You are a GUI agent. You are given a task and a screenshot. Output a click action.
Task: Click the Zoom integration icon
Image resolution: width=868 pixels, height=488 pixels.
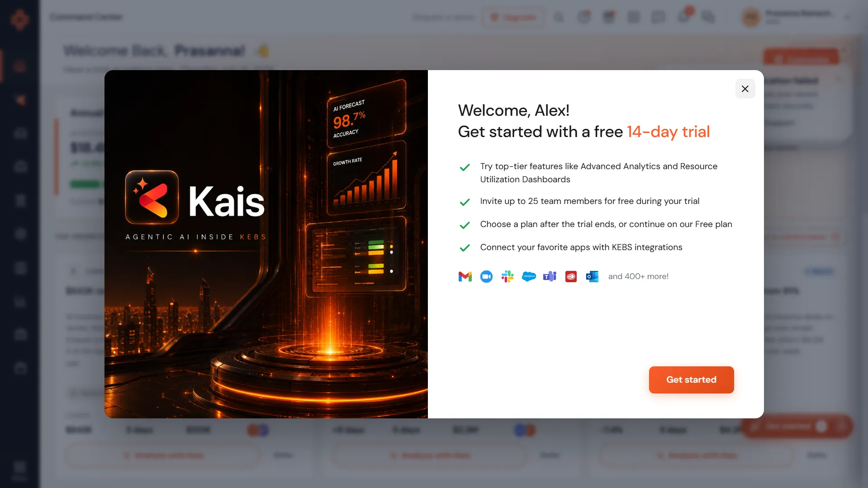coord(486,276)
